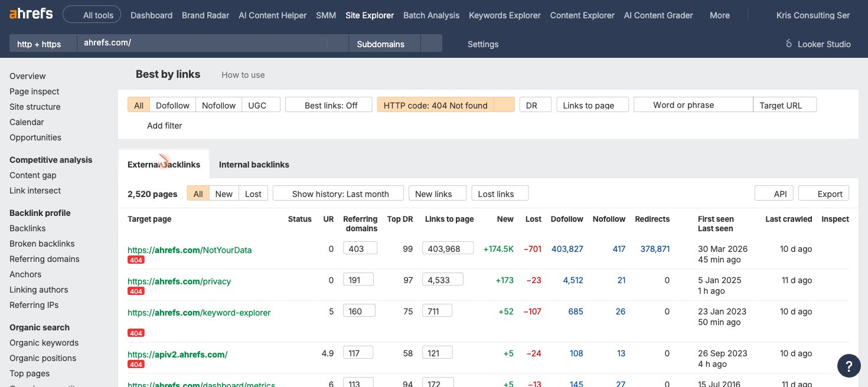Viewport: 868px width, 387px height.
Task: Open AI Content Helper
Action: pyautogui.click(x=273, y=15)
